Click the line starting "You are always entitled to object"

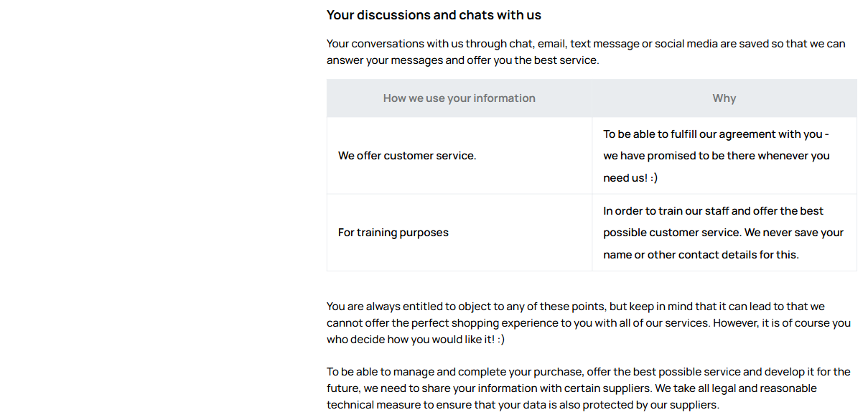[x=575, y=307]
